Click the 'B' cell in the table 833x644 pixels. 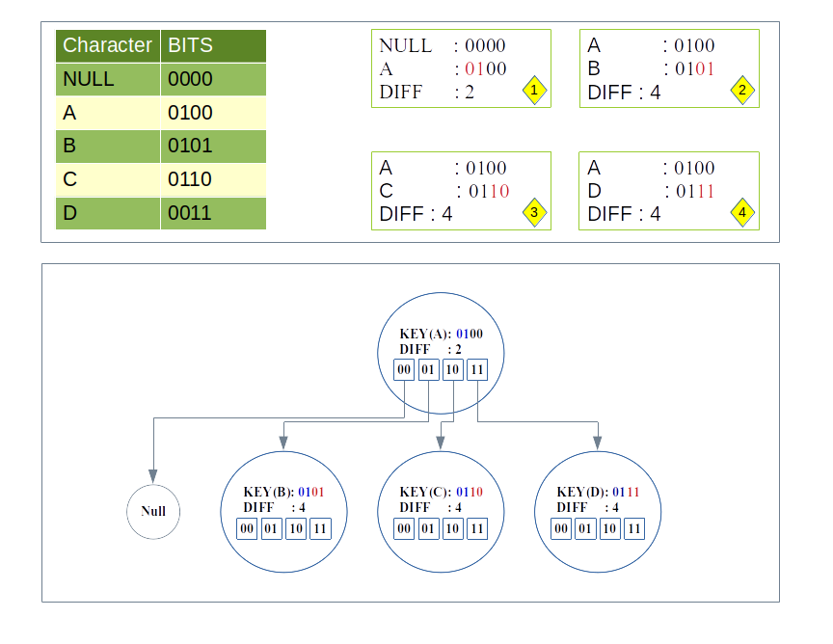[108, 147]
